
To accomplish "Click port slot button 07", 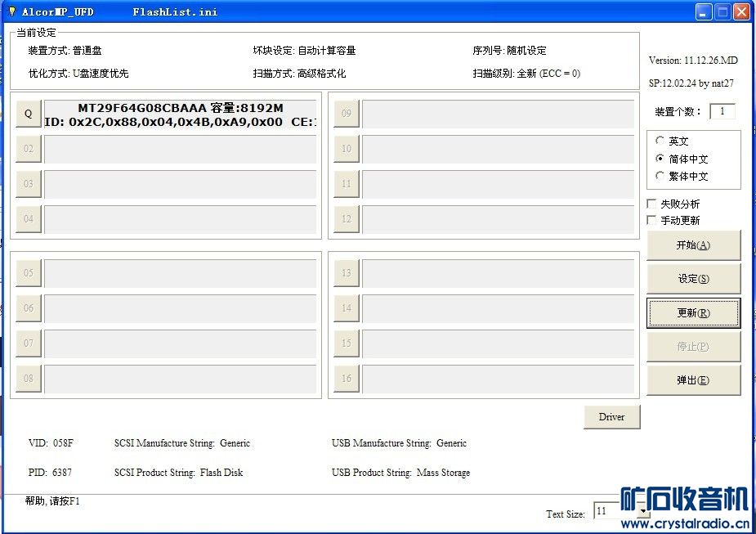I will pyautogui.click(x=29, y=344).
